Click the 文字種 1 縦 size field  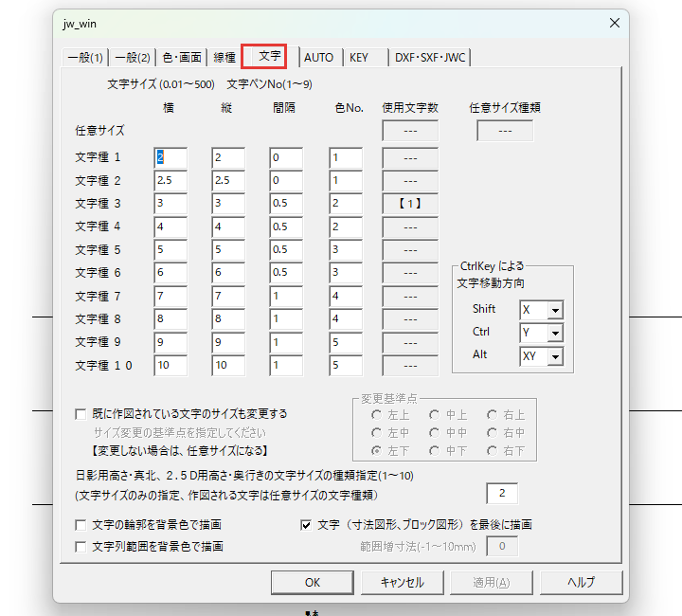point(228,158)
